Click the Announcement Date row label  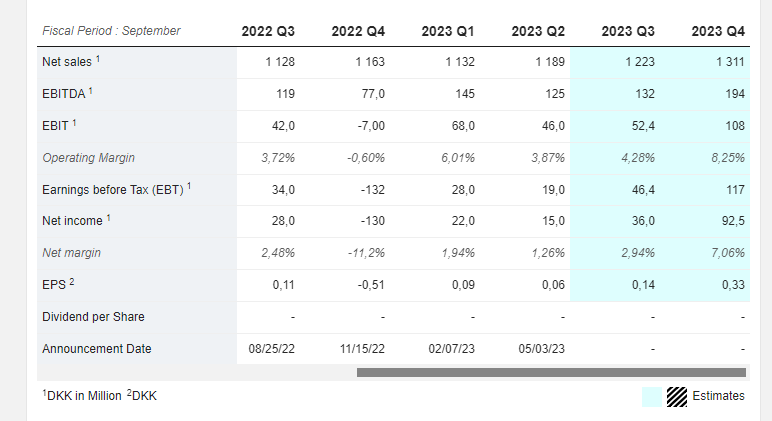click(97, 349)
